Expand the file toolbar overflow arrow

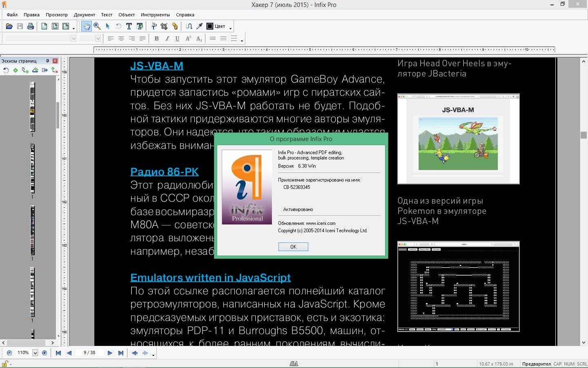(x=74, y=29)
